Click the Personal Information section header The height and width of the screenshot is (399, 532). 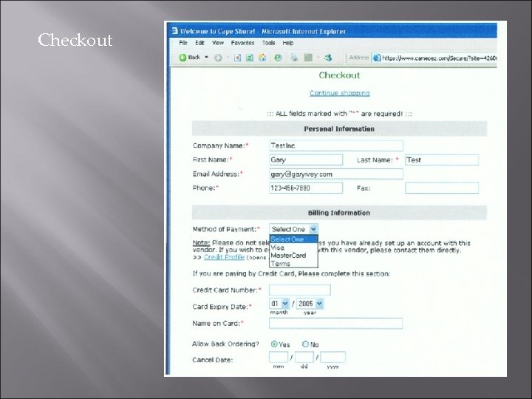339,129
